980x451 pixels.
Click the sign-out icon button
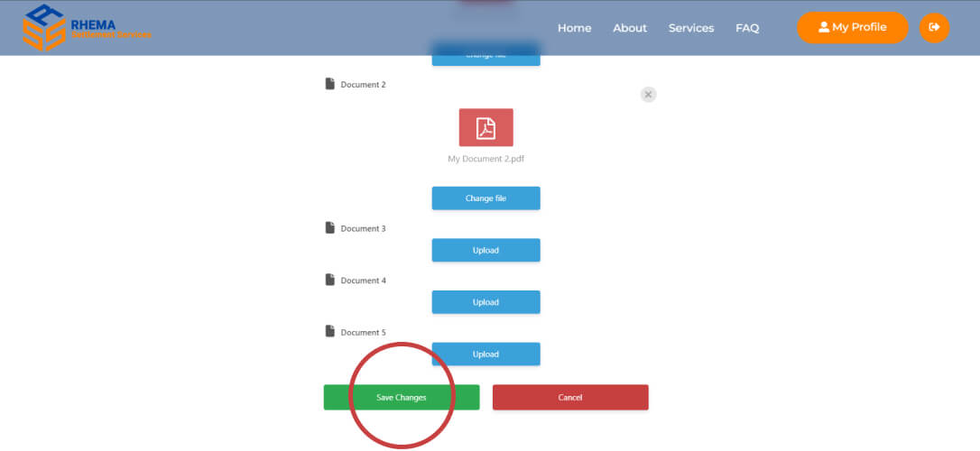point(934,28)
